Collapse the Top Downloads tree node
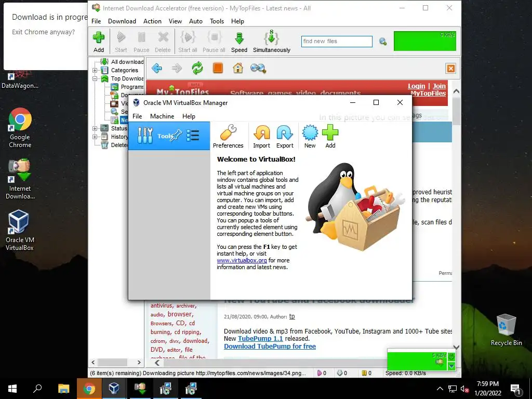Image resolution: width=532 pixels, height=399 pixels. pos(95,78)
